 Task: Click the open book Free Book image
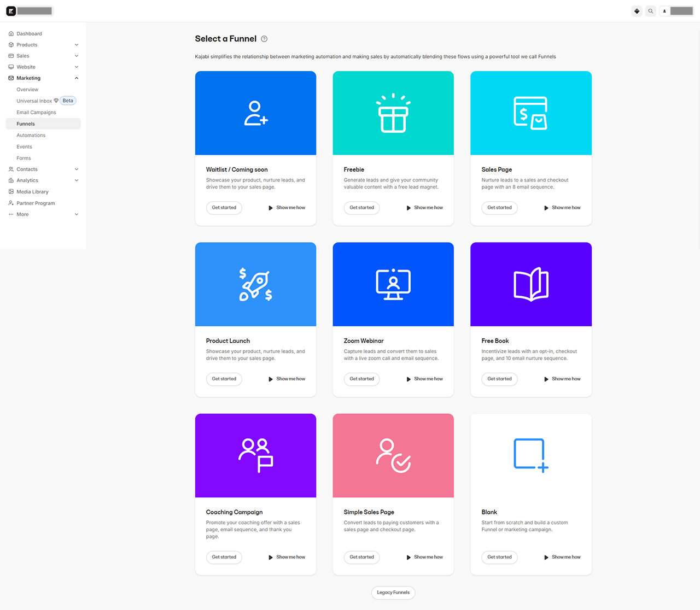tap(530, 284)
